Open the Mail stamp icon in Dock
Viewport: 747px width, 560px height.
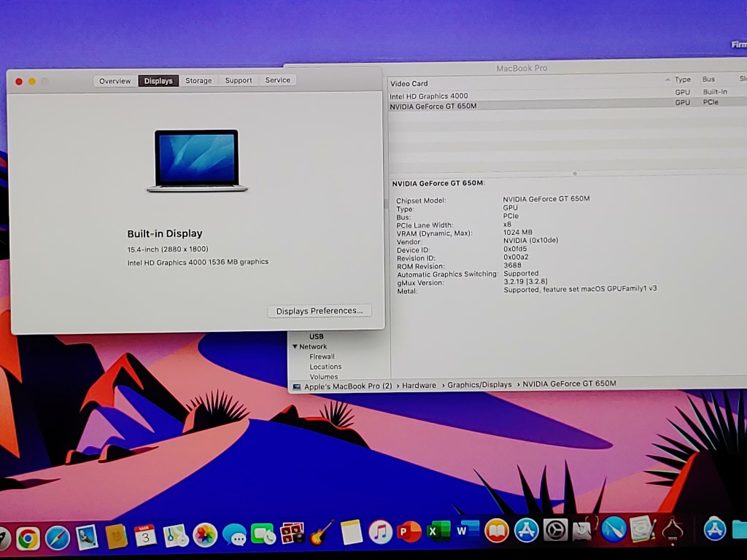[x=87, y=537]
